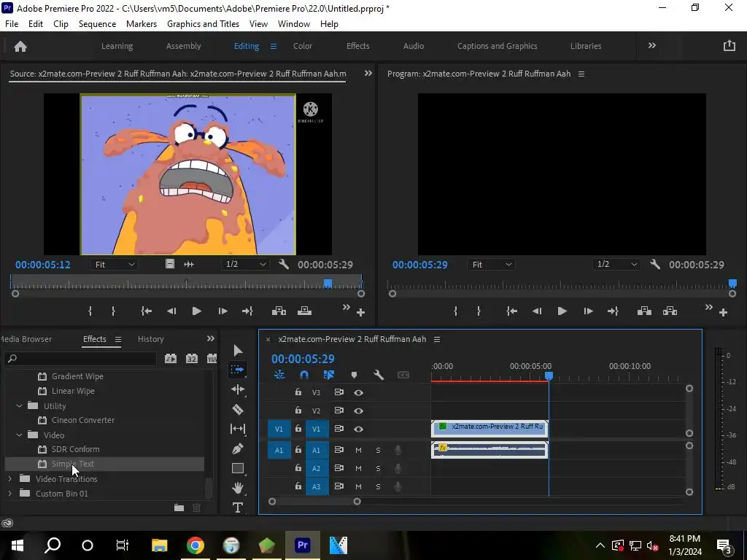Select the video clip on V1
This screenshot has height=560, width=747.
(489, 429)
